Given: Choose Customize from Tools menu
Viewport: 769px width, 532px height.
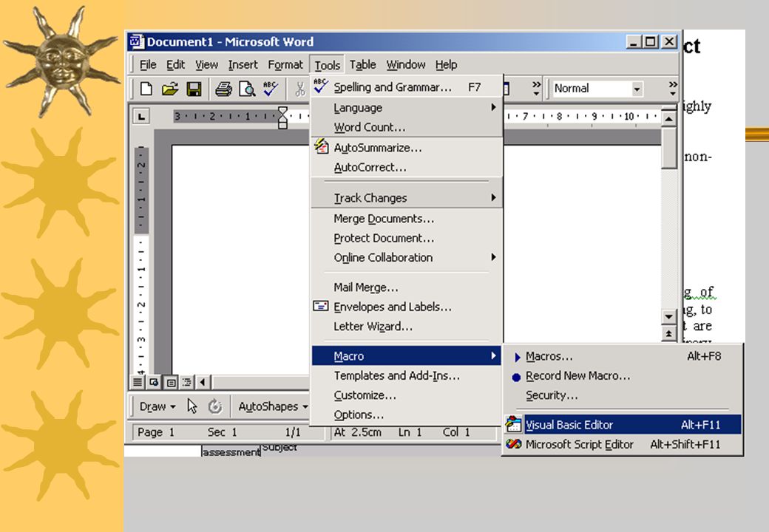Looking at the screenshot, I should [x=407, y=395].
